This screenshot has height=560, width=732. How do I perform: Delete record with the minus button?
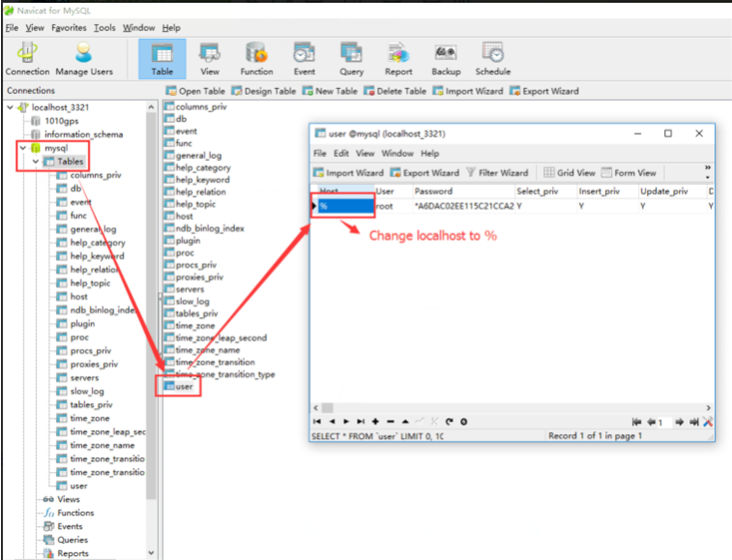click(390, 421)
